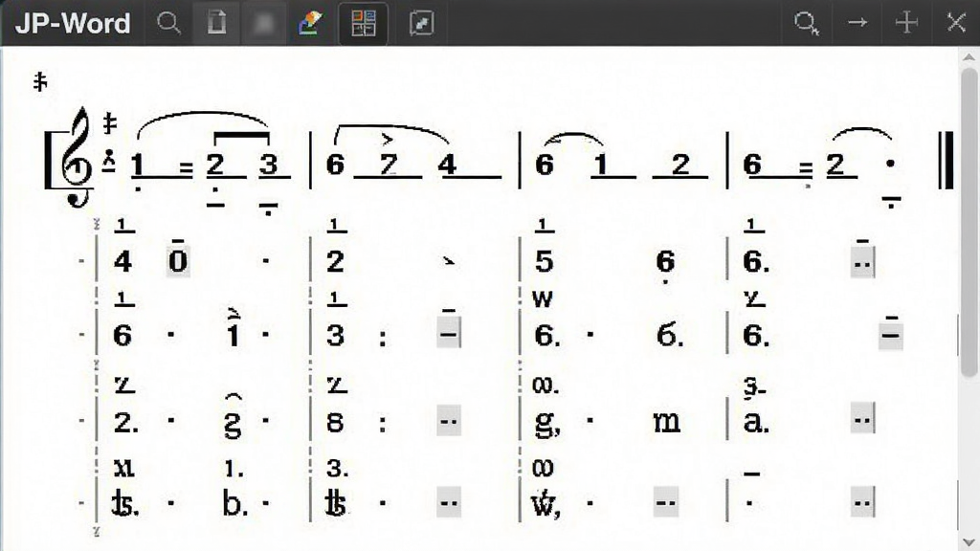Click the expand arrow box icon

tap(421, 24)
